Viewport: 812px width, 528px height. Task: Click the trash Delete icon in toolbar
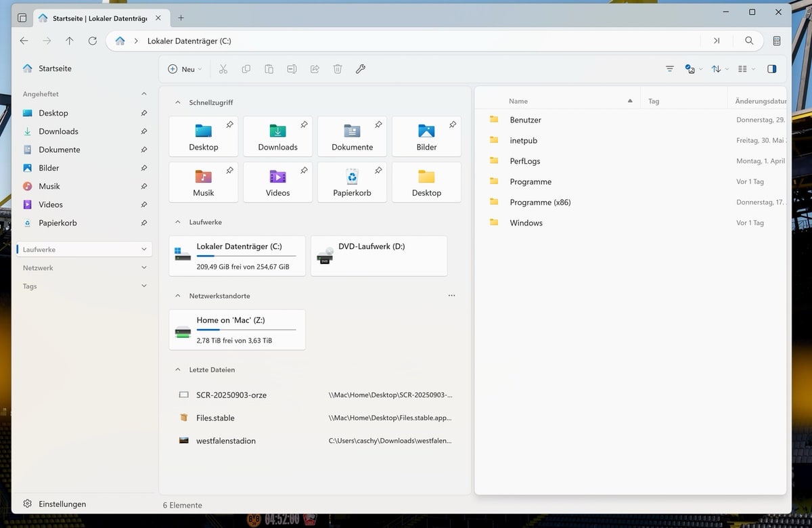tap(338, 69)
